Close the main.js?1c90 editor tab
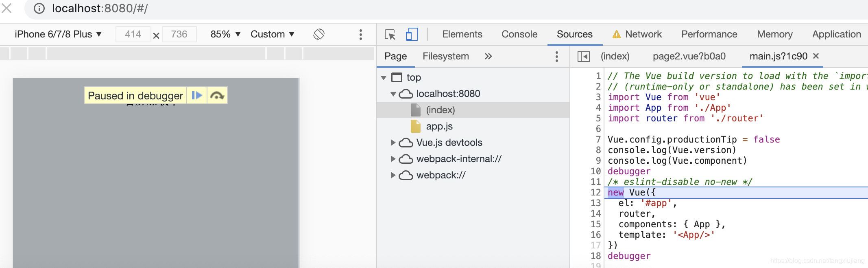The image size is (868, 268). [816, 56]
